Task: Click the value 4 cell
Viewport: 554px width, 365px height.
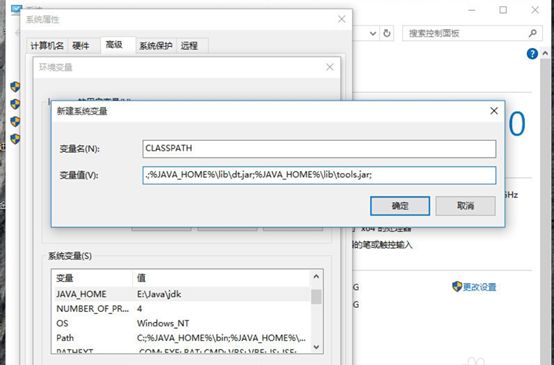Action: tap(140, 308)
